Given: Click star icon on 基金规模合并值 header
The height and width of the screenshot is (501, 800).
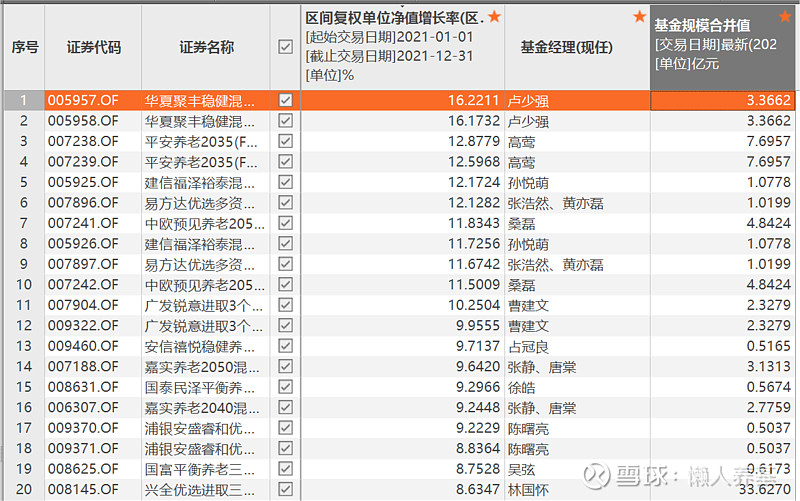Looking at the screenshot, I should point(785,17).
